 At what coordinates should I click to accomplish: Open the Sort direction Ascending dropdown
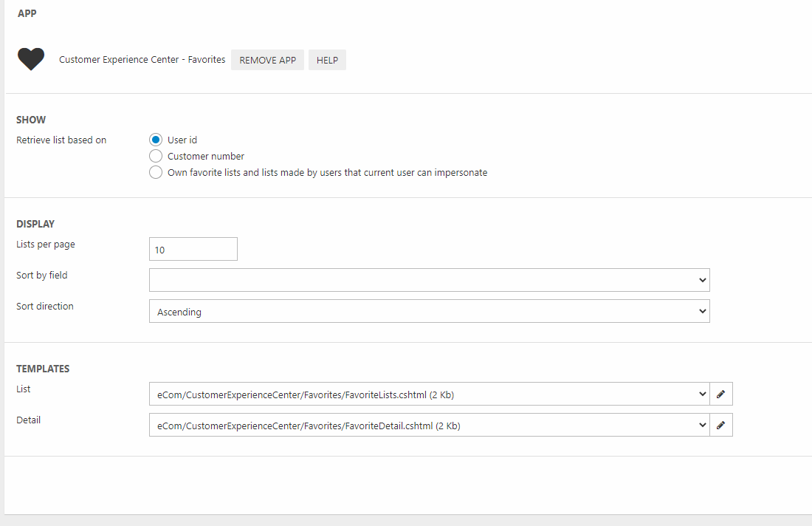429,312
